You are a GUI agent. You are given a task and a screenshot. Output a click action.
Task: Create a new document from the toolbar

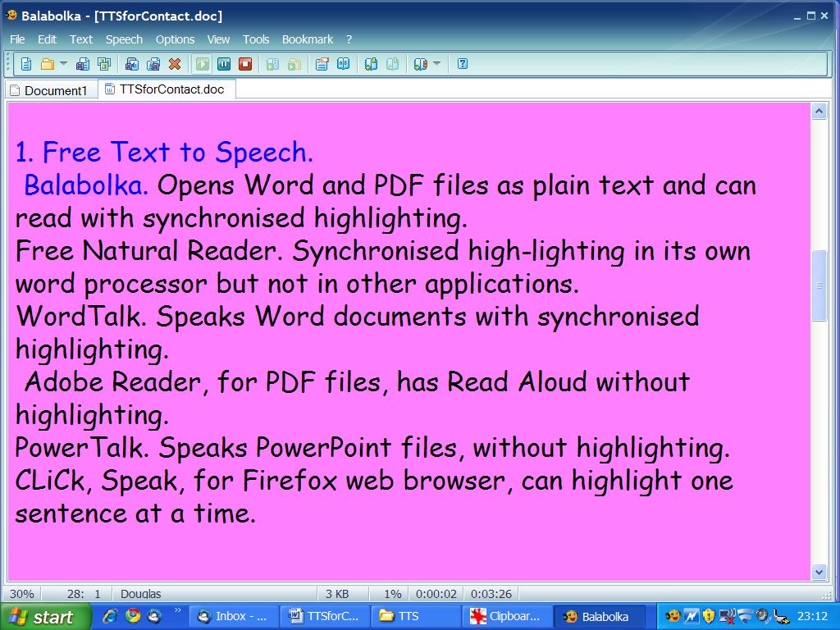(x=26, y=64)
